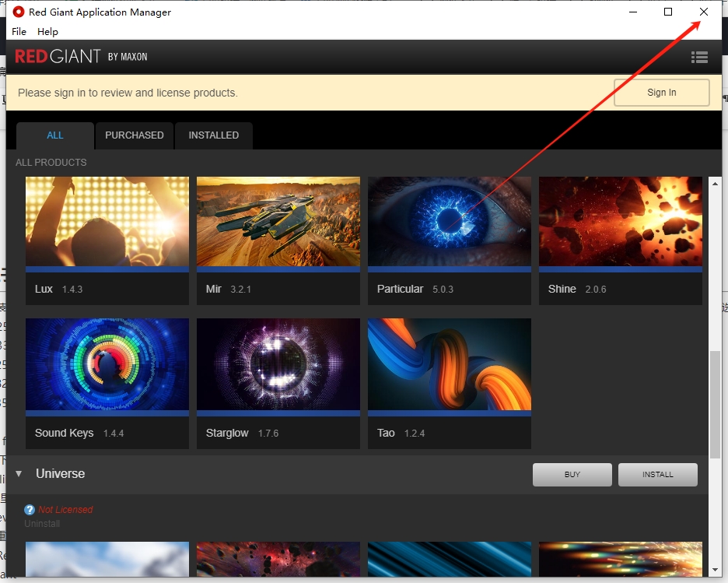Click the Tao 1.2.4 label
The image size is (728, 583).
click(x=401, y=433)
